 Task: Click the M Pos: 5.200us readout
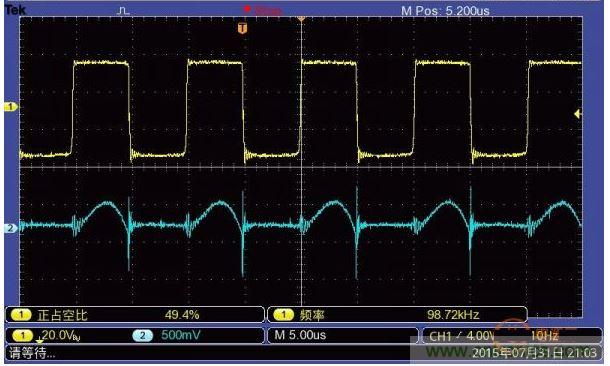pyautogui.click(x=445, y=11)
